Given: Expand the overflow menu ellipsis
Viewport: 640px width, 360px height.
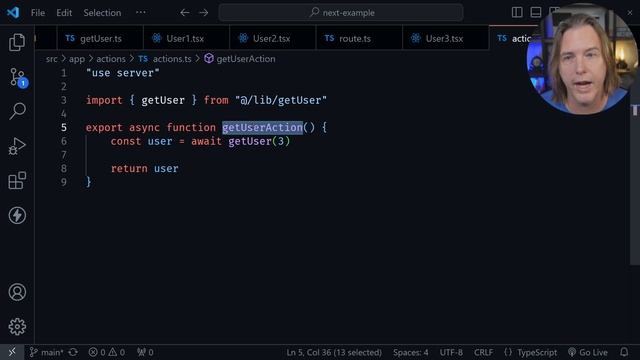Looking at the screenshot, I should click(x=141, y=12).
